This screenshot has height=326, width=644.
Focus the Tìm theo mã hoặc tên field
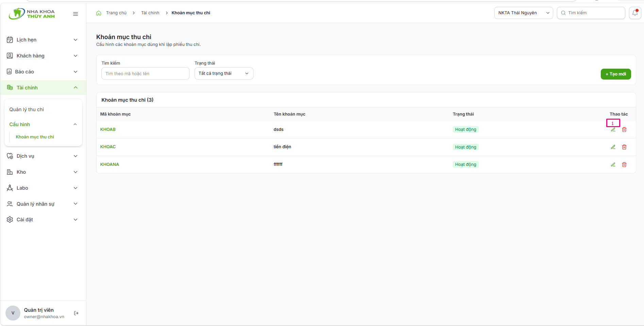pos(145,73)
